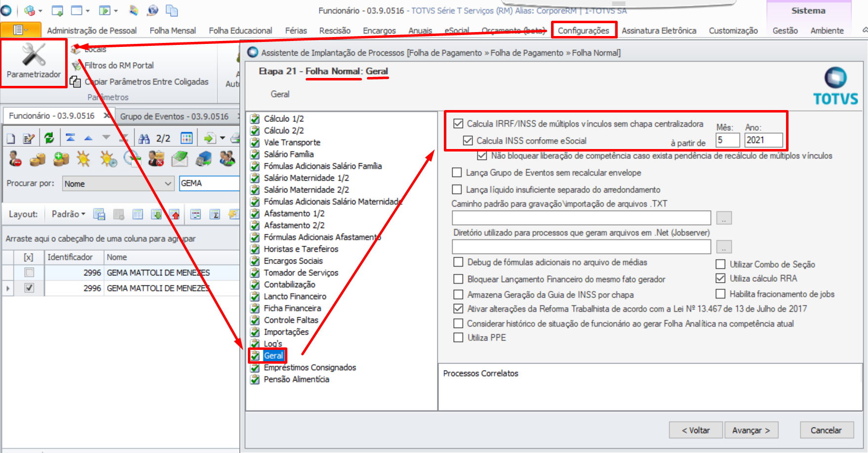The height and width of the screenshot is (453, 868).
Task: Toggle Utiliza cálculo RRA checkbox
Action: click(x=721, y=278)
